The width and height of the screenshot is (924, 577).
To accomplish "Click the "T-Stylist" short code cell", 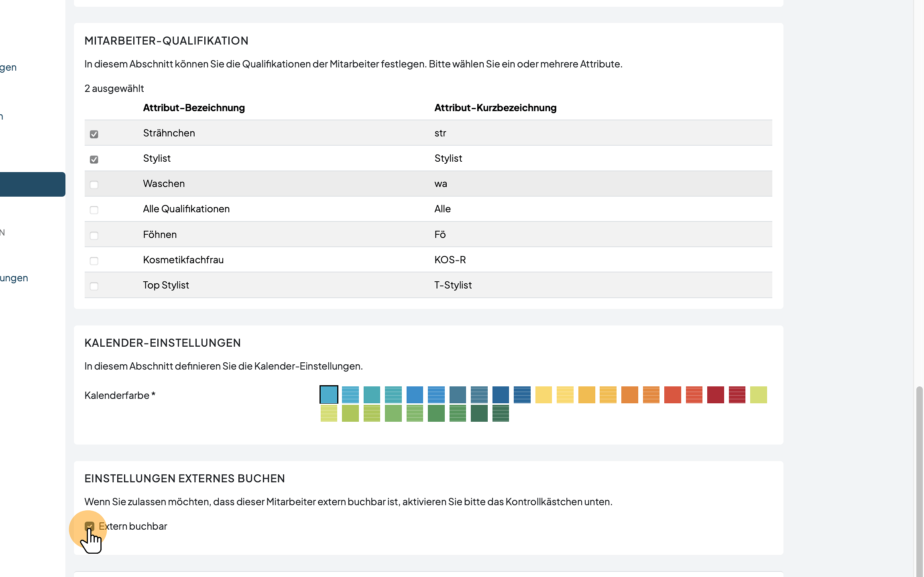I will 453,285.
